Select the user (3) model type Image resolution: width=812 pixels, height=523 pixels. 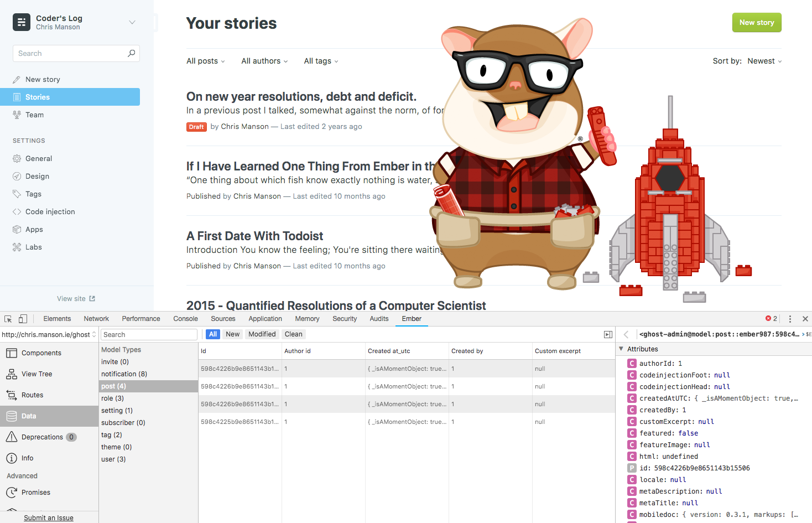pyautogui.click(x=148, y=459)
